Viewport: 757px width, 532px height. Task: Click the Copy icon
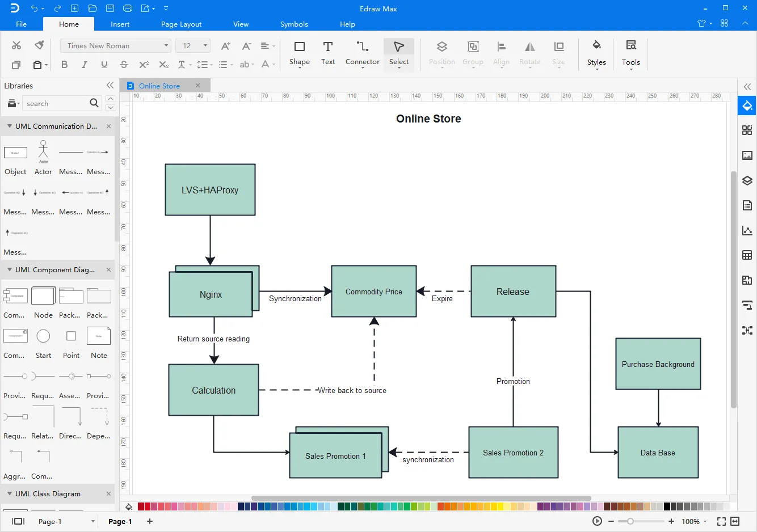pos(16,65)
